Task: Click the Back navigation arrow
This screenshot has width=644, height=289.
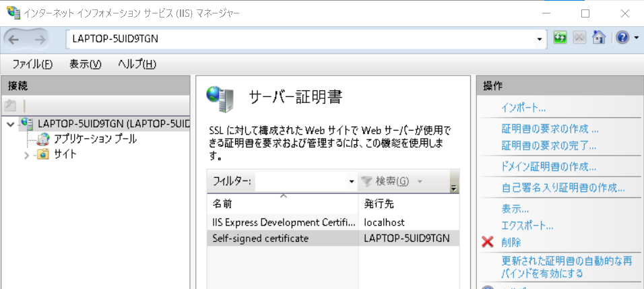Action: pyautogui.click(x=13, y=39)
